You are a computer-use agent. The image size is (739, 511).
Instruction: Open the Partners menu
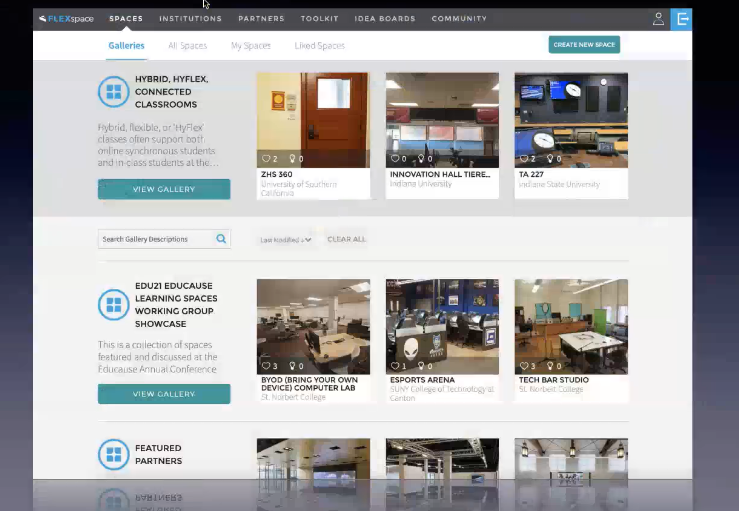click(x=262, y=19)
